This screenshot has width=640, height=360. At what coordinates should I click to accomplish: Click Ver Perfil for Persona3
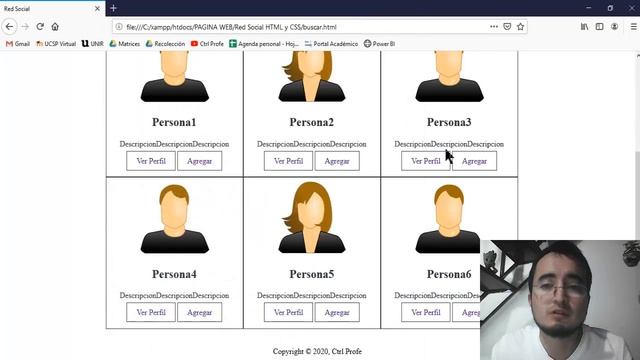pyautogui.click(x=426, y=161)
